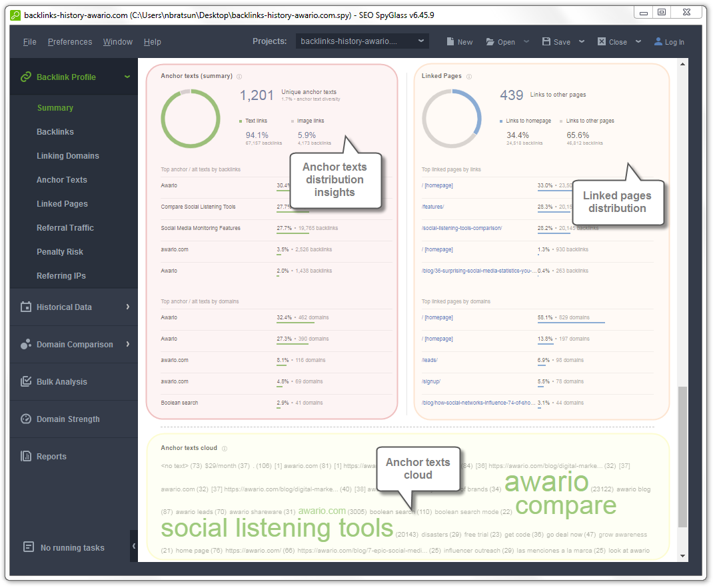
Task: Expand the Domain Comparison section arrow
Action: 128,344
